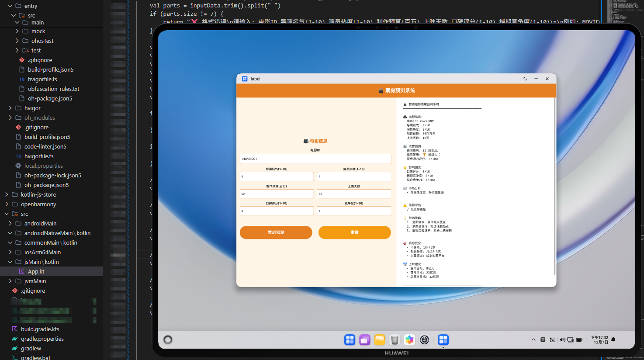Expand the androidMain folder chevron
Screen dimensions: 644x360
tap(10, 223)
